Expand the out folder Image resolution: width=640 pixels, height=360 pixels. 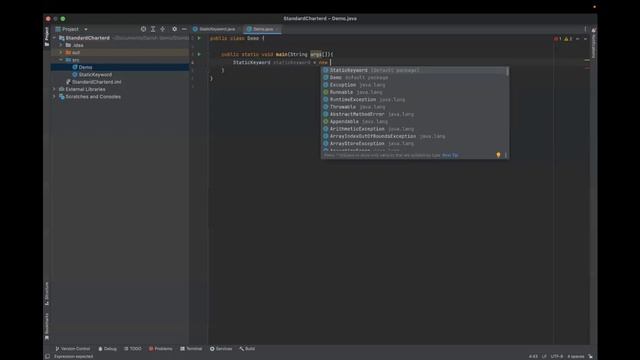point(61,52)
